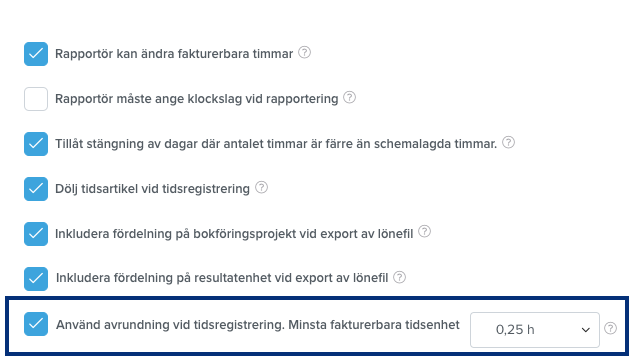
Task: Click label Rapportör måste ange klockslag vid rapportering
Action: click(197, 99)
